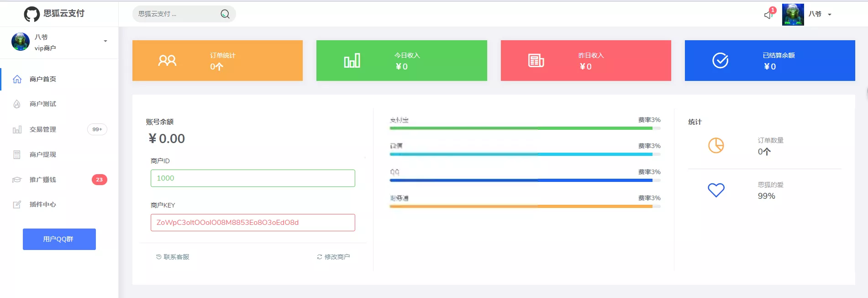Viewport: 868px width, 298px height.
Task: Click the red notification count badge
Action: (x=773, y=10)
